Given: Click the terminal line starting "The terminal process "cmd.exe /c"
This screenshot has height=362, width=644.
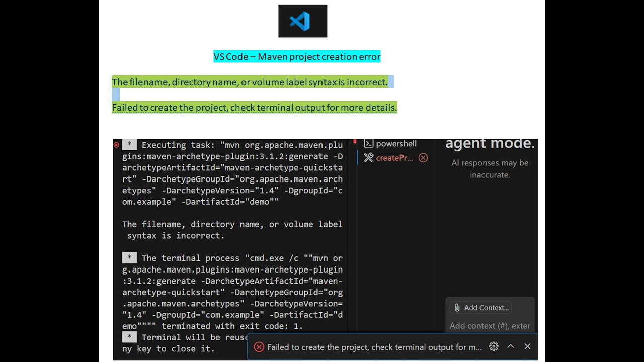Looking at the screenshot, I should (x=242, y=258).
